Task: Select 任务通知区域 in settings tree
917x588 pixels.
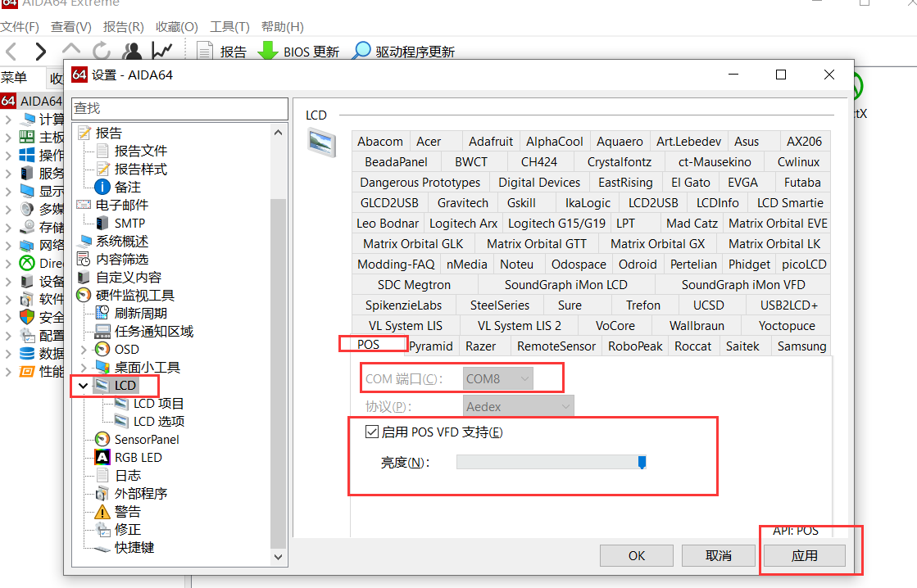Action: (153, 332)
